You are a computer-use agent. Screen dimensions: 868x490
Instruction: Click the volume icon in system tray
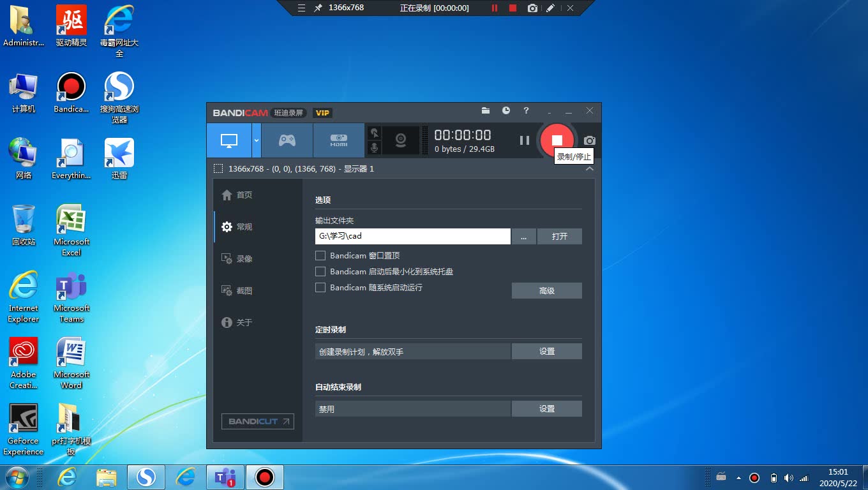[789, 477]
